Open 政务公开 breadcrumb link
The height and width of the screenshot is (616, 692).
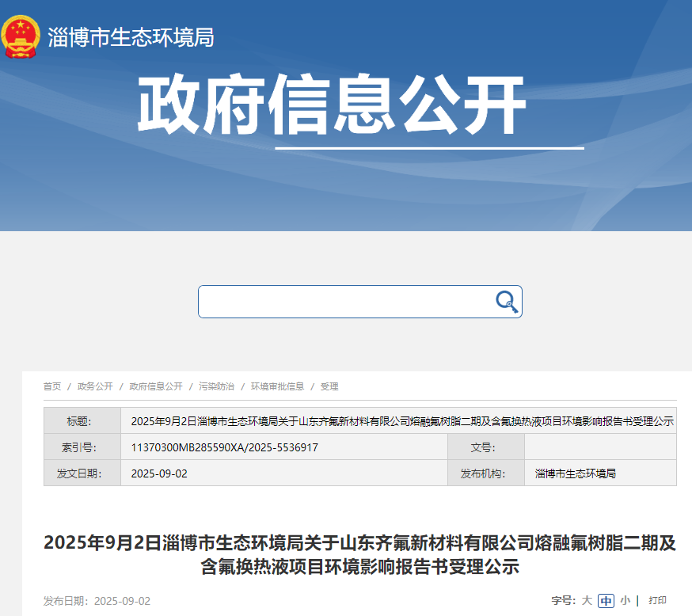(95, 386)
